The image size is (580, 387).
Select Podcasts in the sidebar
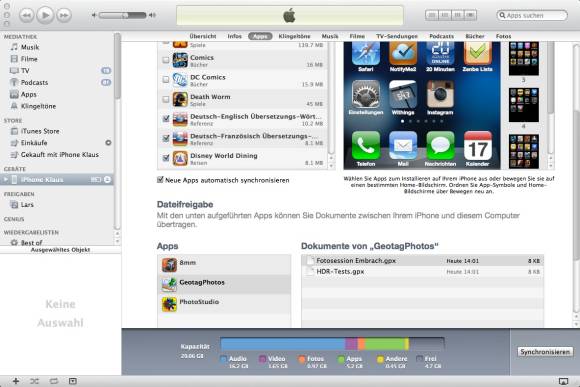[x=34, y=83]
